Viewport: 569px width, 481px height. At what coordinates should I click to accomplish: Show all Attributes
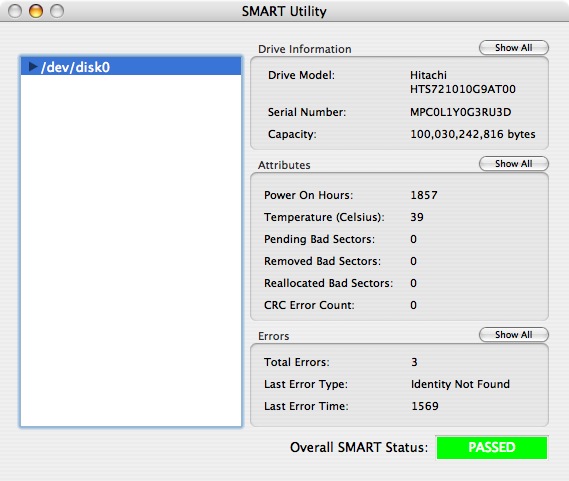[513, 164]
